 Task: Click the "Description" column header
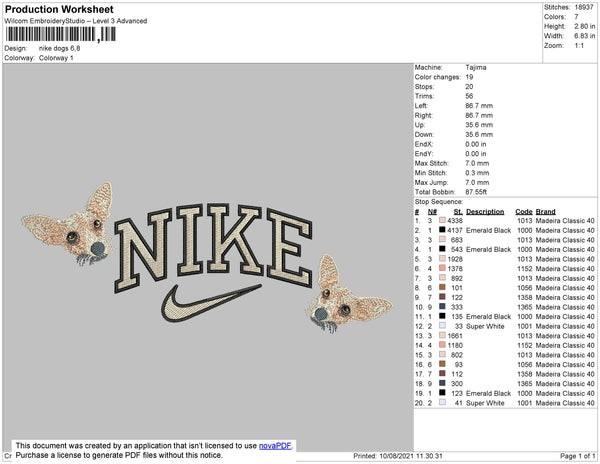tap(485, 211)
